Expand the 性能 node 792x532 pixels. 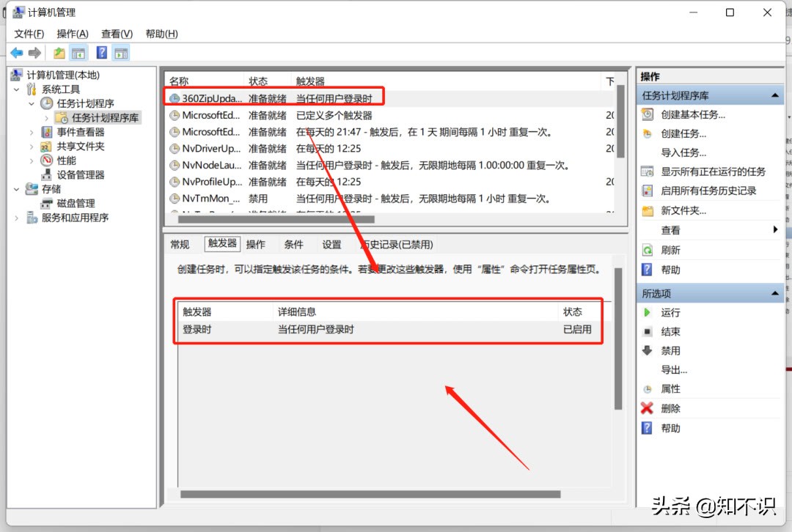click(x=32, y=160)
